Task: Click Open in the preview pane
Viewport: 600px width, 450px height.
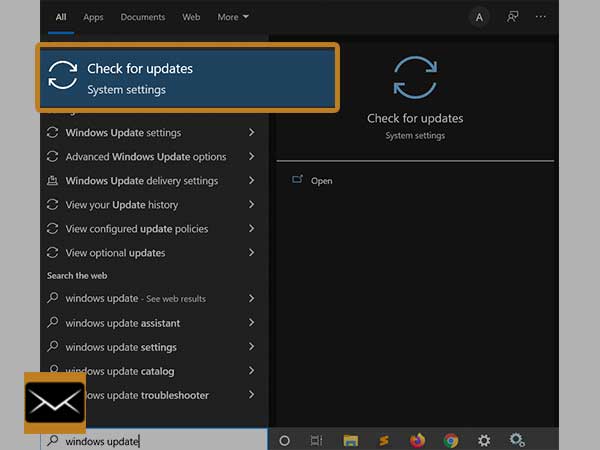Action: 321,181
